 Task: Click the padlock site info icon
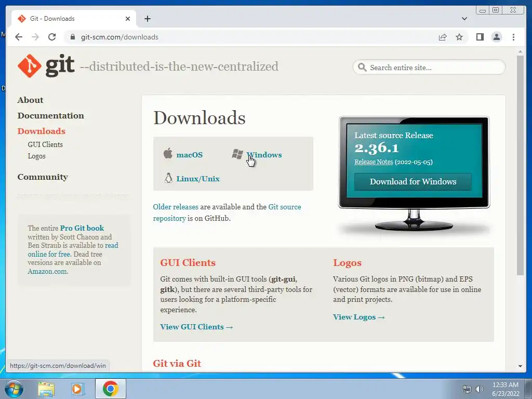pyautogui.click(x=72, y=37)
